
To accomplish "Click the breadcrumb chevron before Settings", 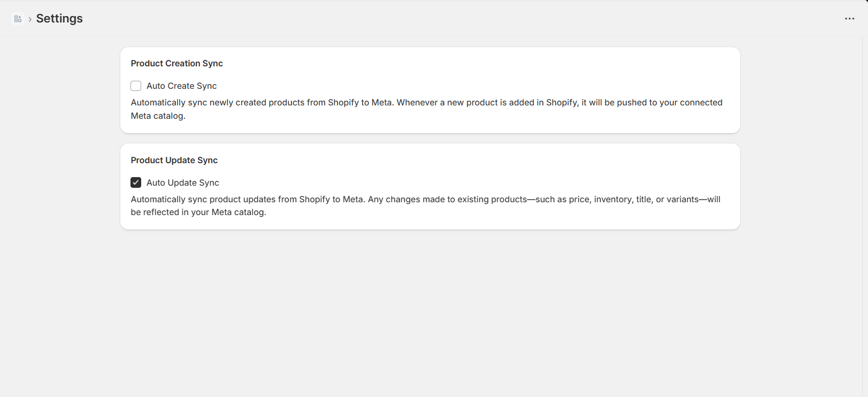I will pos(30,19).
